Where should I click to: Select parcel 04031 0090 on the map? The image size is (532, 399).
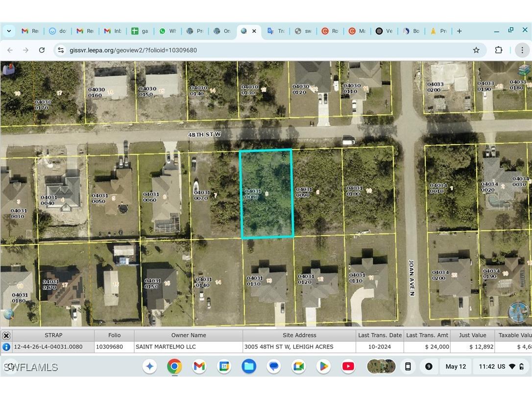point(318,192)
